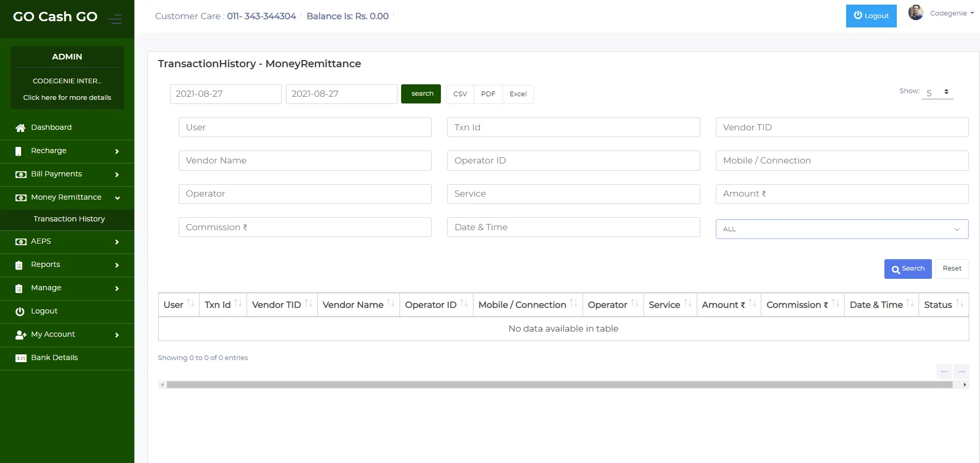Click the hamburger menu icon beside GO Cash GO
This screenshot has height=463, width=980.
point(115,19)
